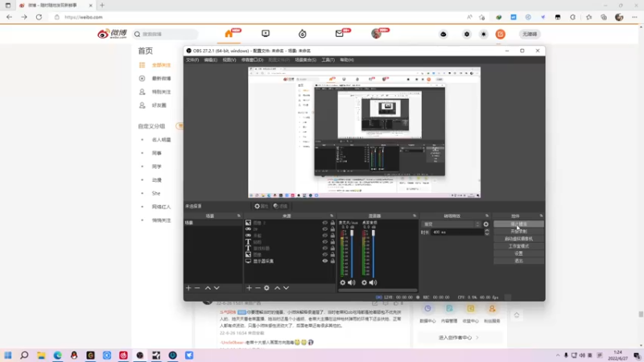Pop out the 来源 dock using its header icon
This screenshot has height=362, width=644.
pos(332,216)
